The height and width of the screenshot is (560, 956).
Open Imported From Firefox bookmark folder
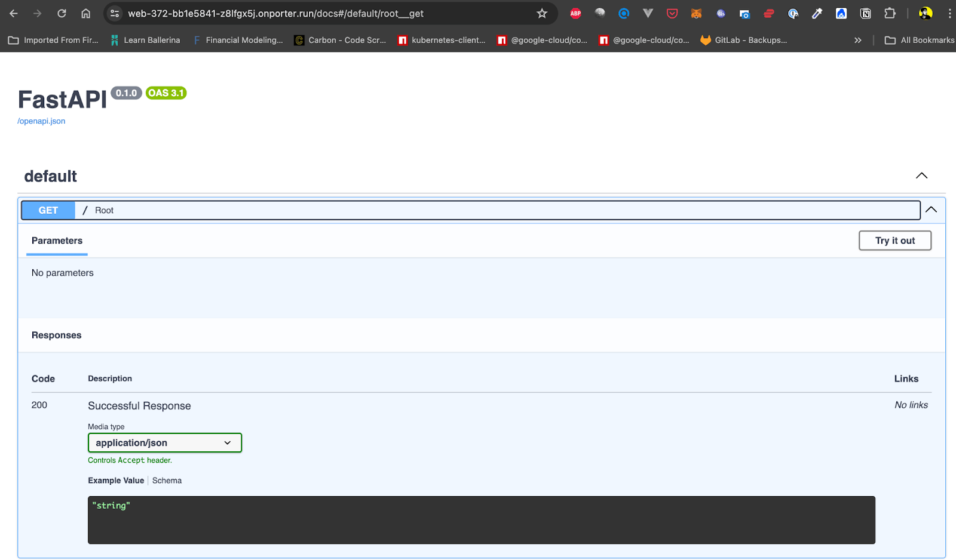53,40
